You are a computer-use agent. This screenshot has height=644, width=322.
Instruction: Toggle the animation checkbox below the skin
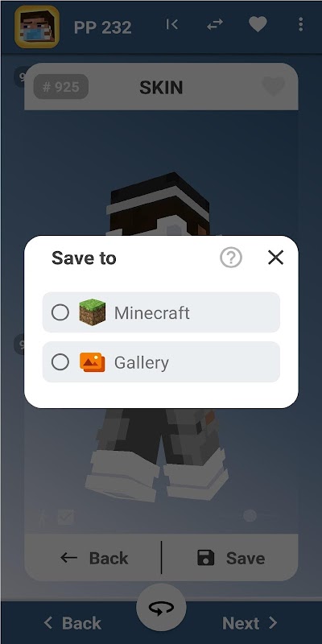(x=65, y=517)
